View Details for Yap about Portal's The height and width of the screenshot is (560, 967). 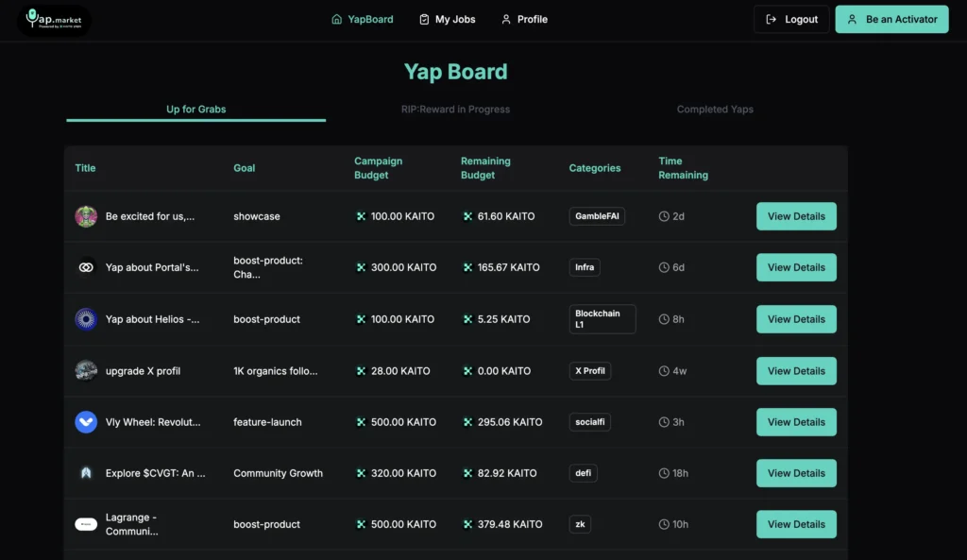tap(796, 267)
